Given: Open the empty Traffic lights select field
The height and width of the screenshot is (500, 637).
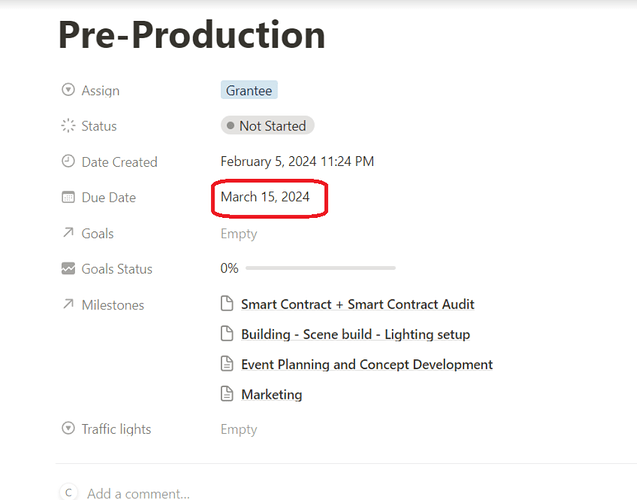Looking at the screenshot, I should point(239,429).
